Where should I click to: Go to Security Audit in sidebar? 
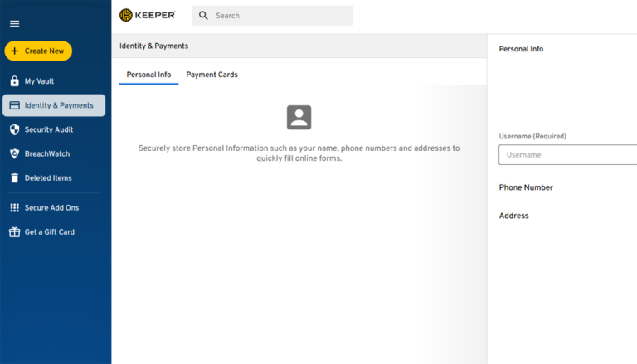[49, 129]
